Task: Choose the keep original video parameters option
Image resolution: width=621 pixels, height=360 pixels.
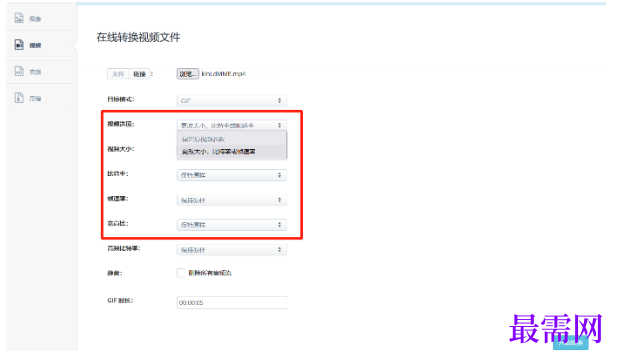Action: pyautogui.click(x=232, y=139)
